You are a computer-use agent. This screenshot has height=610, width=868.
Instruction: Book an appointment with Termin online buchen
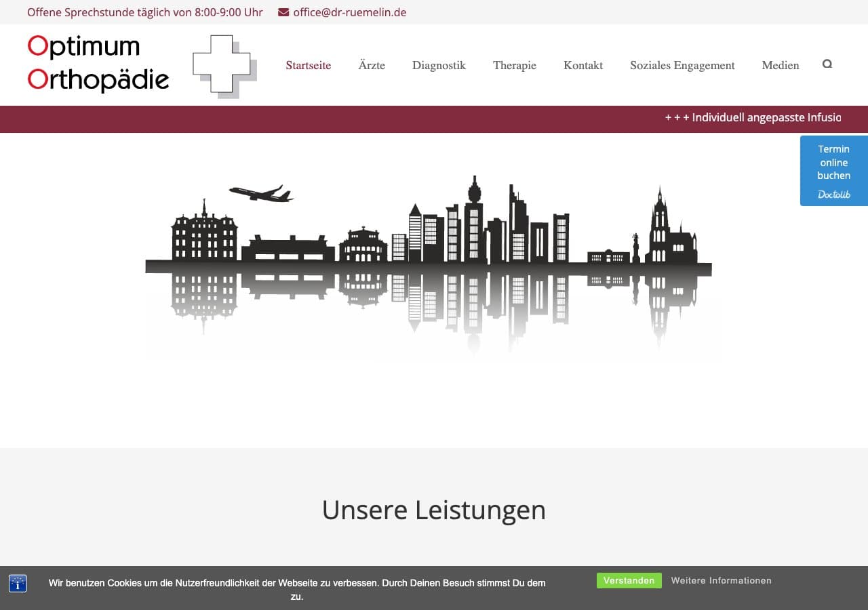[x=833, y=163]
